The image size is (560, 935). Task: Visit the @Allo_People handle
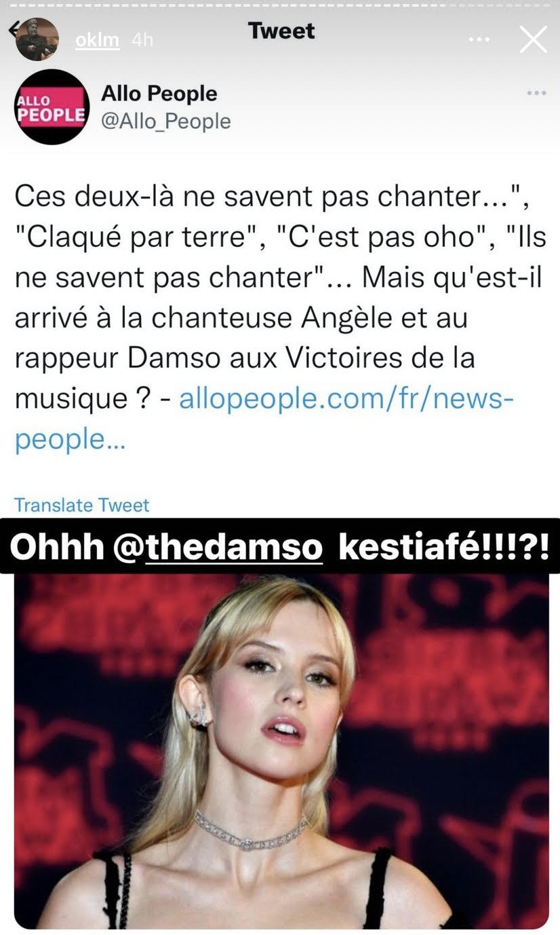(x=165, y=121)
